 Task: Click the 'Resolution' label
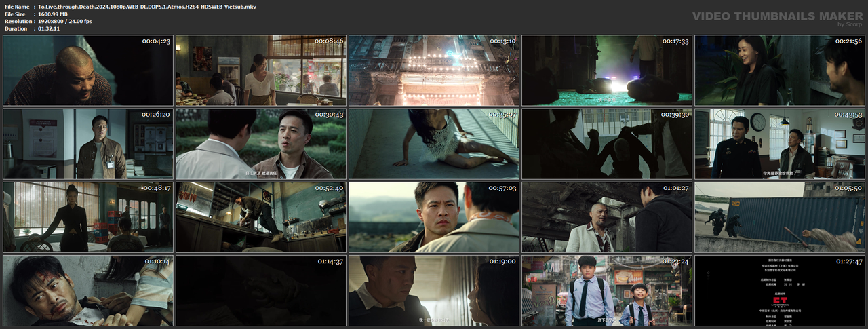coord(18,21)
